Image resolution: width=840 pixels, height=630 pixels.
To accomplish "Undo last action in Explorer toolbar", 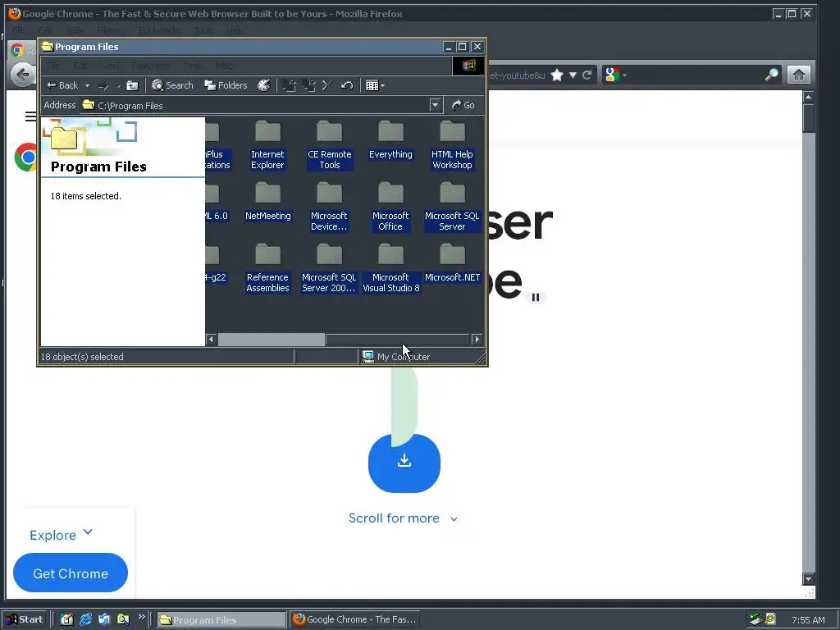I will click(347, 85).
